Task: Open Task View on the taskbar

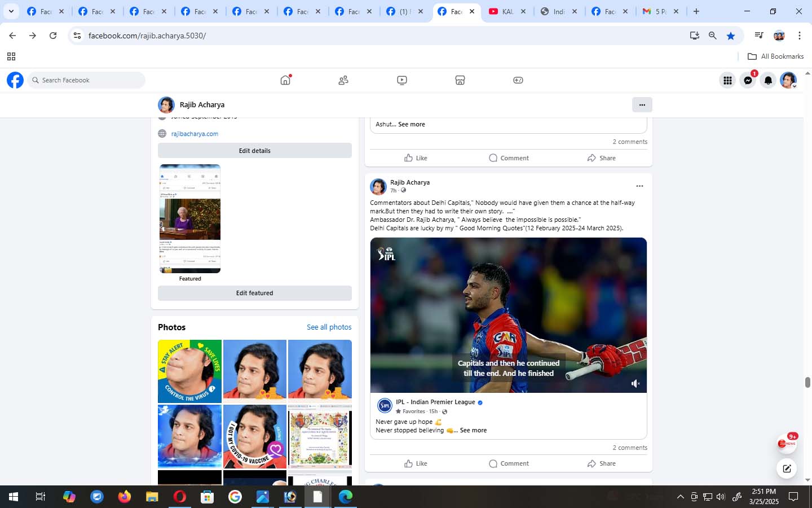Action: pyautogui.click(x=40, y=497)
